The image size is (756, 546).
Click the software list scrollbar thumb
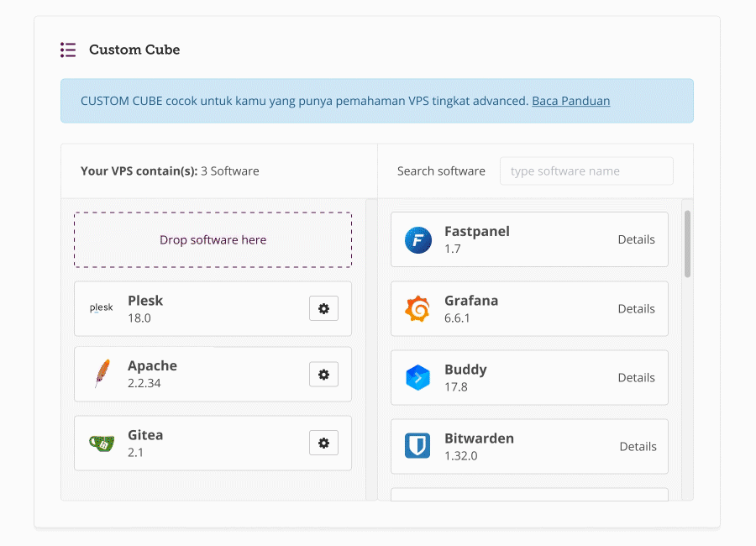pyautogui.click(x=687, y=244)
